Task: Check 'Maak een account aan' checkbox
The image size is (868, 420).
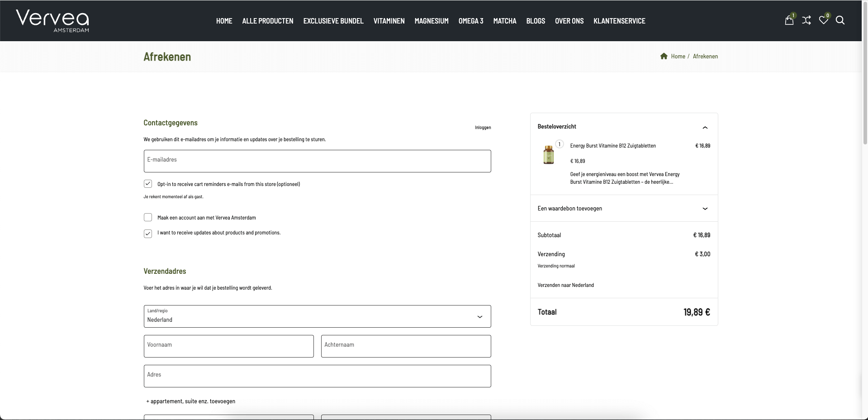Action: (x=148, y=217)
